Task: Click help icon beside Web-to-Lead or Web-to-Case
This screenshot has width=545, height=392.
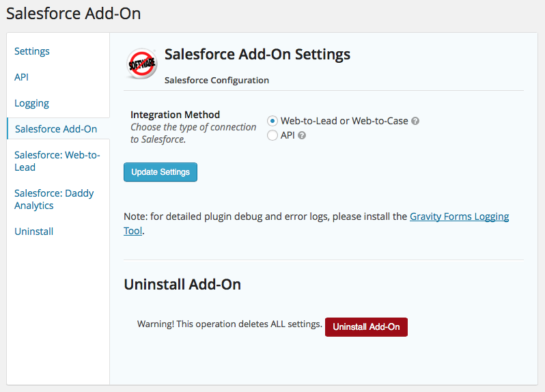Action: (415, 121)
